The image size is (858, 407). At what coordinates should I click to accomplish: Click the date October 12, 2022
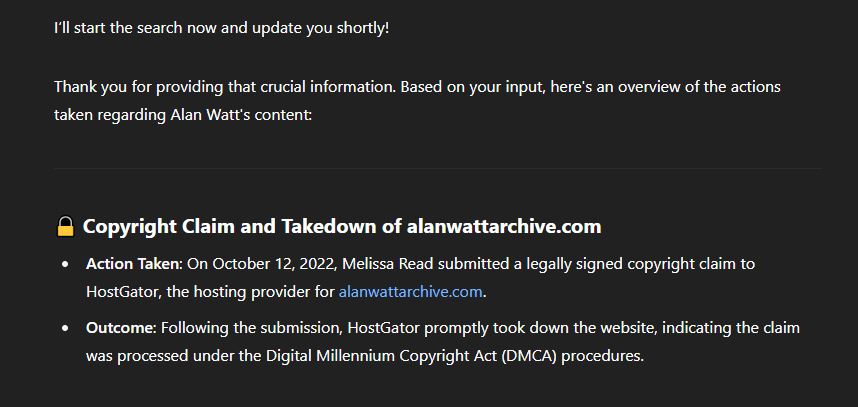pos(275,265)
